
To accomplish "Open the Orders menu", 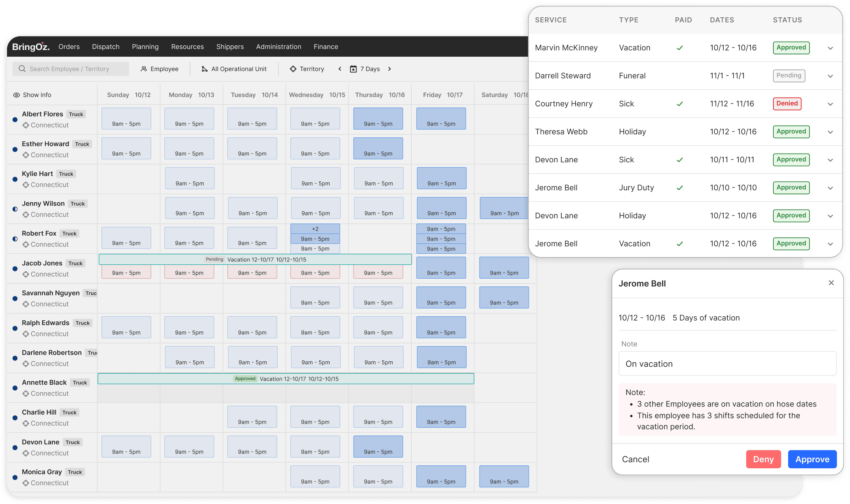I will [x=69, y=47].
